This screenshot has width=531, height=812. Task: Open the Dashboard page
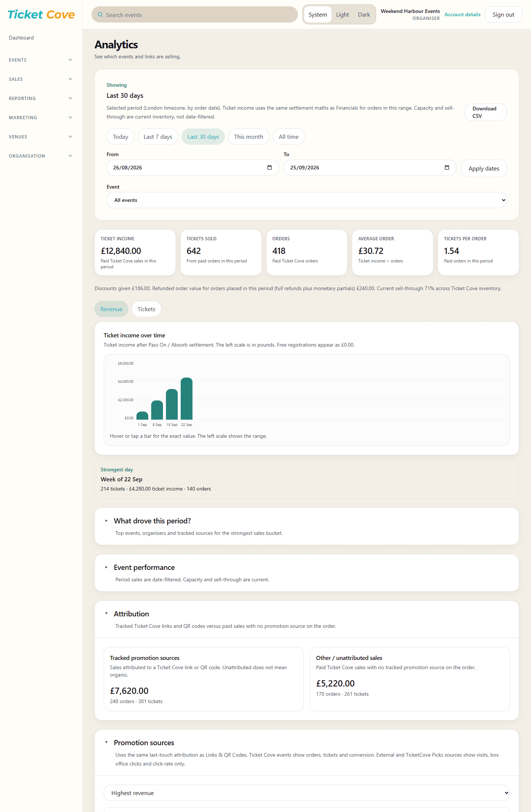[21, 38]
